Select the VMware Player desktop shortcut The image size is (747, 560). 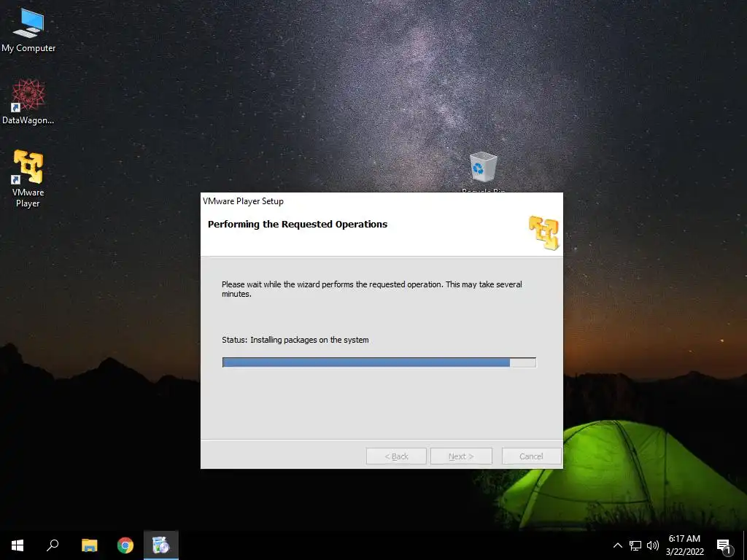(28, 179)
